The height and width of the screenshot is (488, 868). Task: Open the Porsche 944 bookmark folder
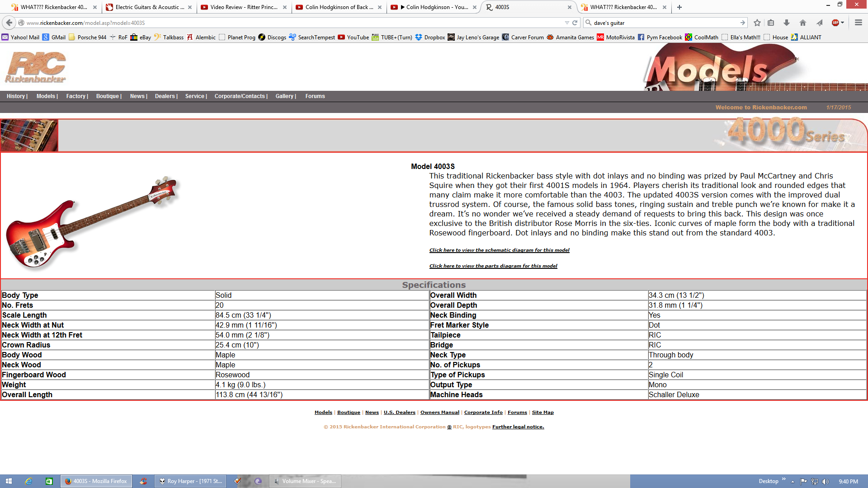87,38
